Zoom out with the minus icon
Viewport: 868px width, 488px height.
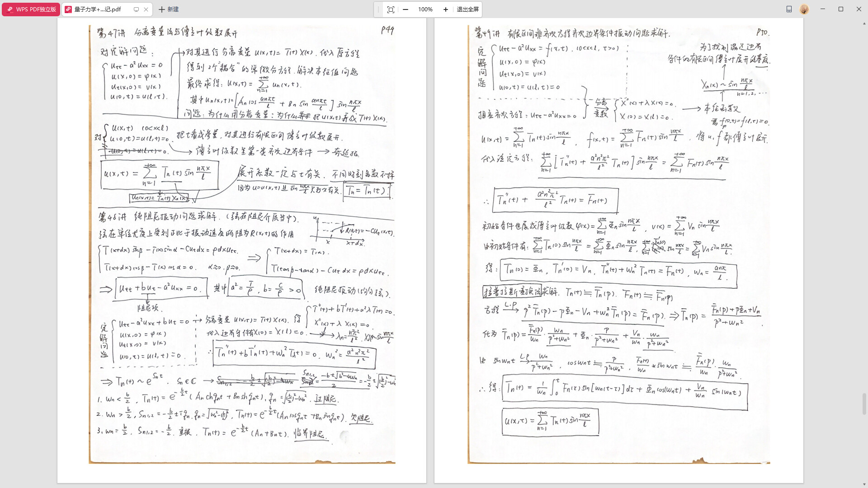406,9
